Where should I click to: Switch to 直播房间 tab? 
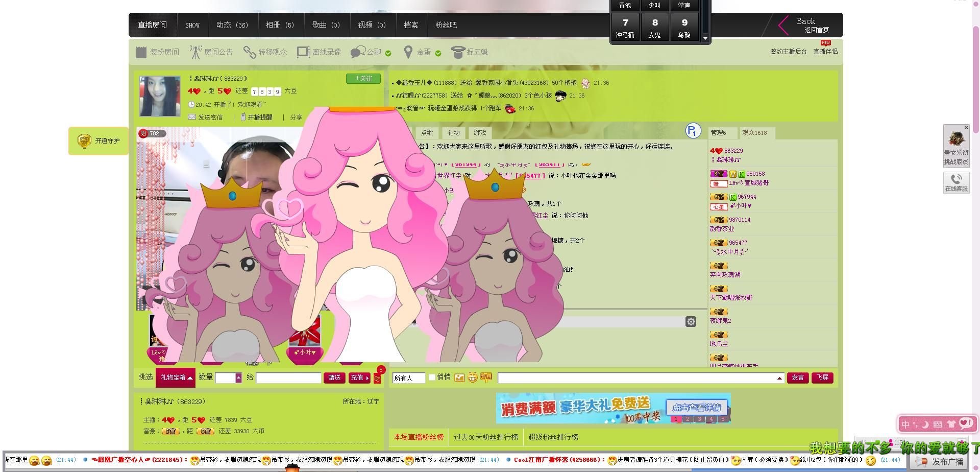(152, 25)
